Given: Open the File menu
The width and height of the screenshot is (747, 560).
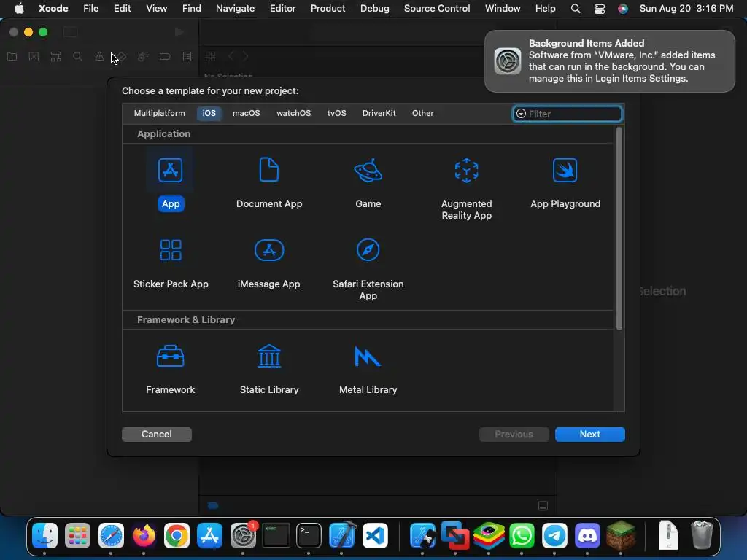Looking at the screenshot, I should click(x=90, y=8).
